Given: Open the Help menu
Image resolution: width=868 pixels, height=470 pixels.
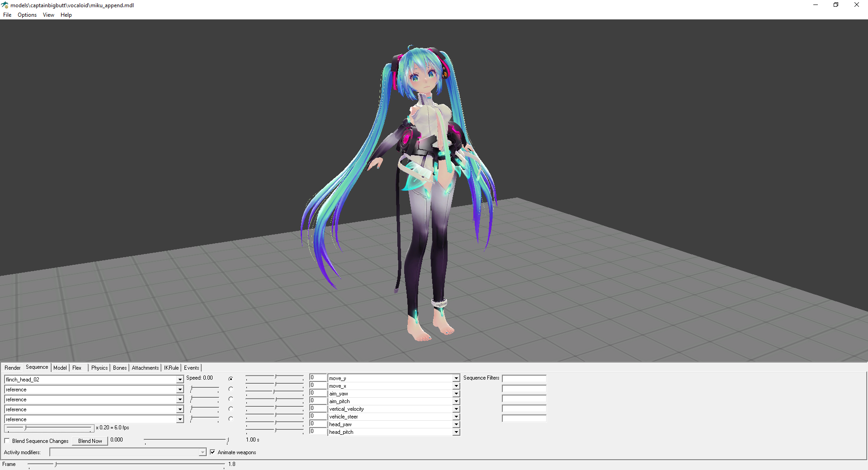Looking at the screenshot, I should (x=66, y=15).
